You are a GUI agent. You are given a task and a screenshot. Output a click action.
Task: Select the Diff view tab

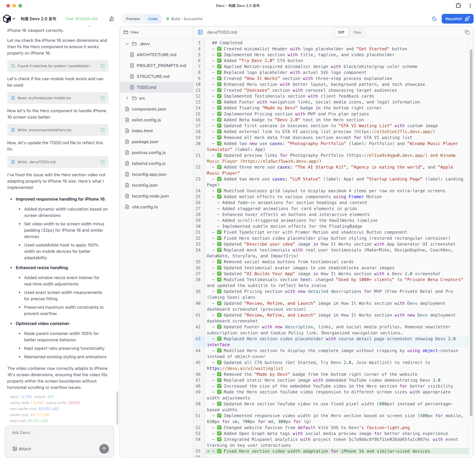pos(341,32)
